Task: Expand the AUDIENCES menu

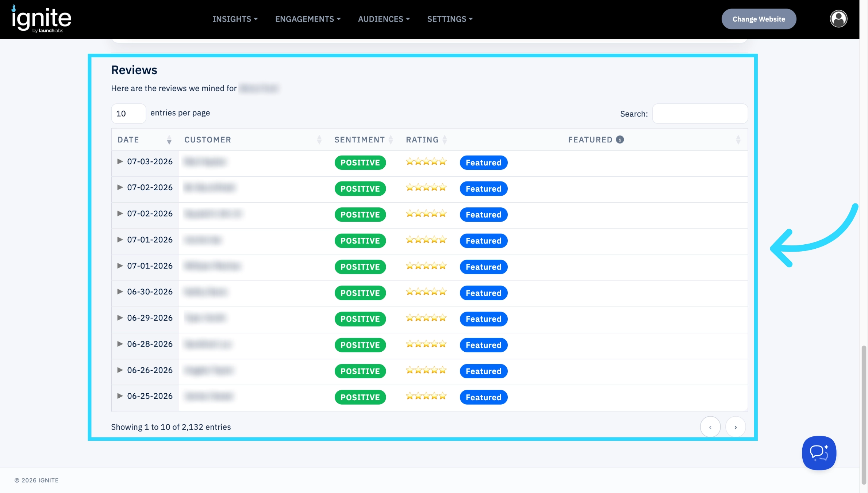Action: (384, 19)
